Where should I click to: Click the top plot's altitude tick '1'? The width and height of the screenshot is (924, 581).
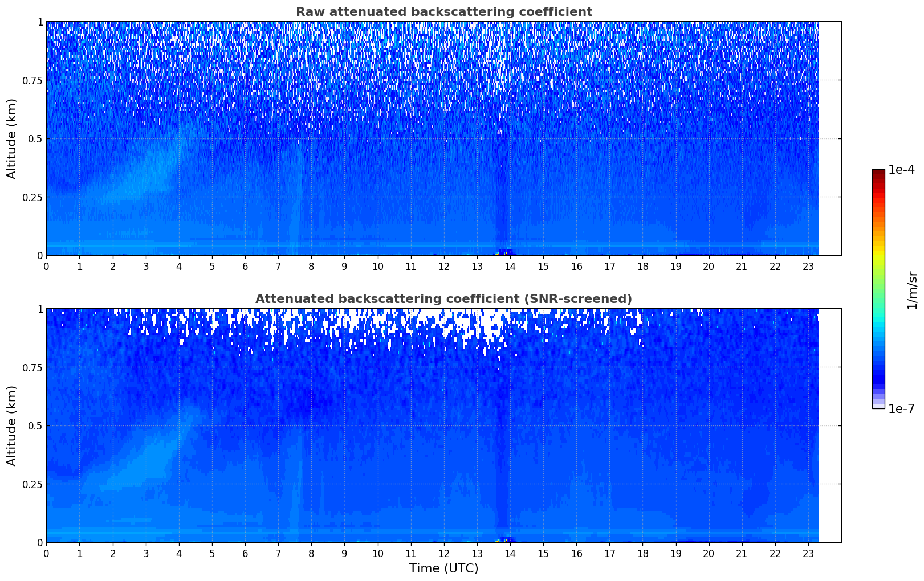[x=40, y=22]
